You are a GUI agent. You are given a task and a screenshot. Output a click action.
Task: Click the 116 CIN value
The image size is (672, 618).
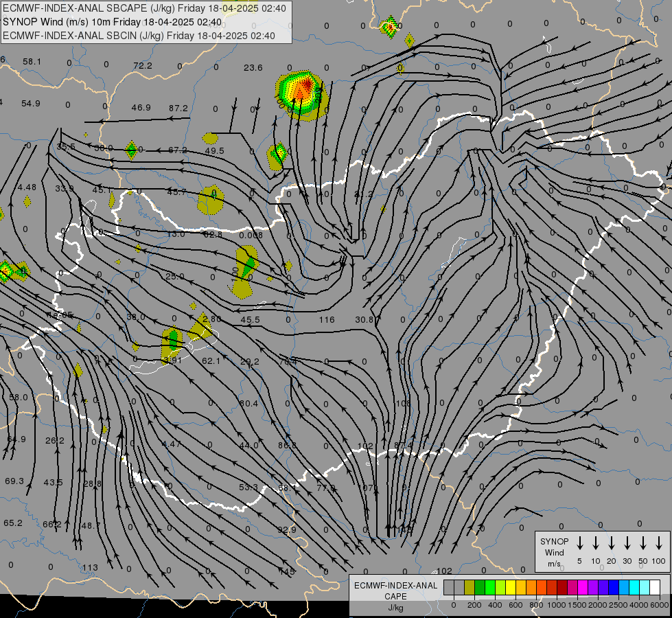tap(327, 319)
